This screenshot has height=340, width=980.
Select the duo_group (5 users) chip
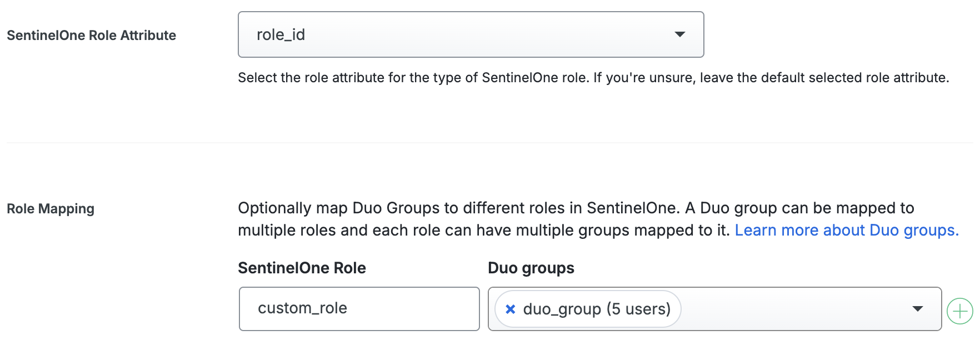click(x=586, y=309)
